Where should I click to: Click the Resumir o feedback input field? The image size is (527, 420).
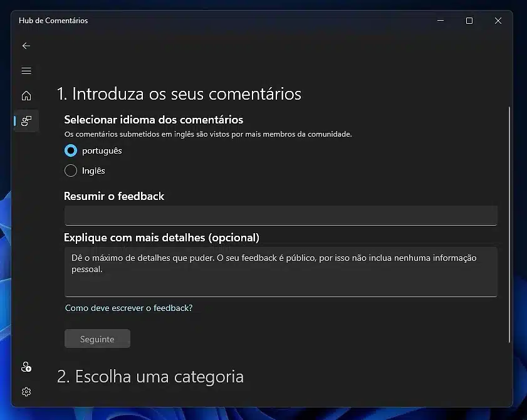click(x=281, y=215)
